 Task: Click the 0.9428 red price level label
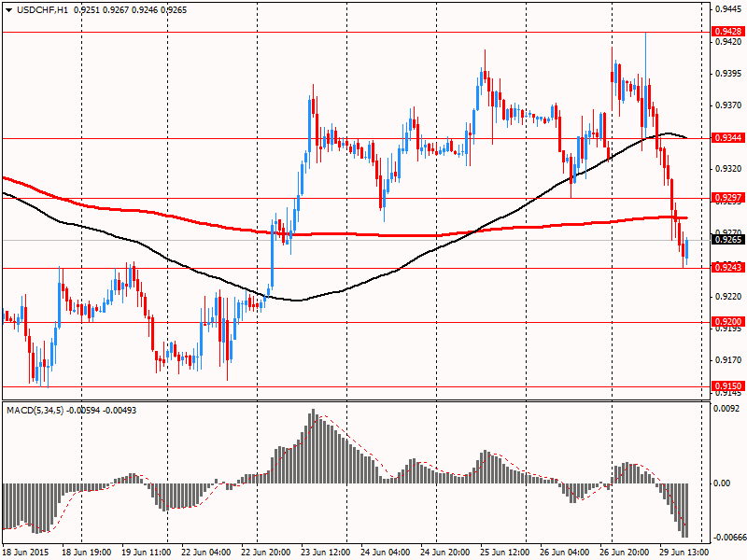729,32
